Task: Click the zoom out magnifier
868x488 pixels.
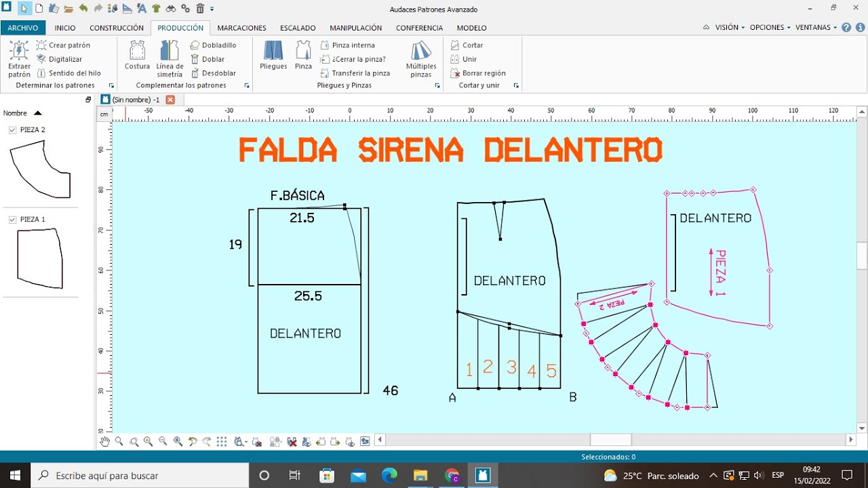Action: click(163, 441)
